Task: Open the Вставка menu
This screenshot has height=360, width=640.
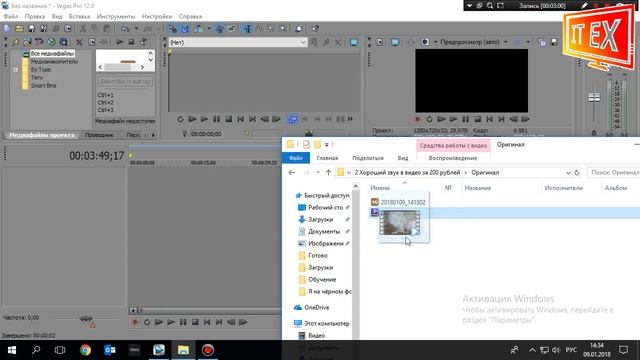Action: (x=79, y=16)
